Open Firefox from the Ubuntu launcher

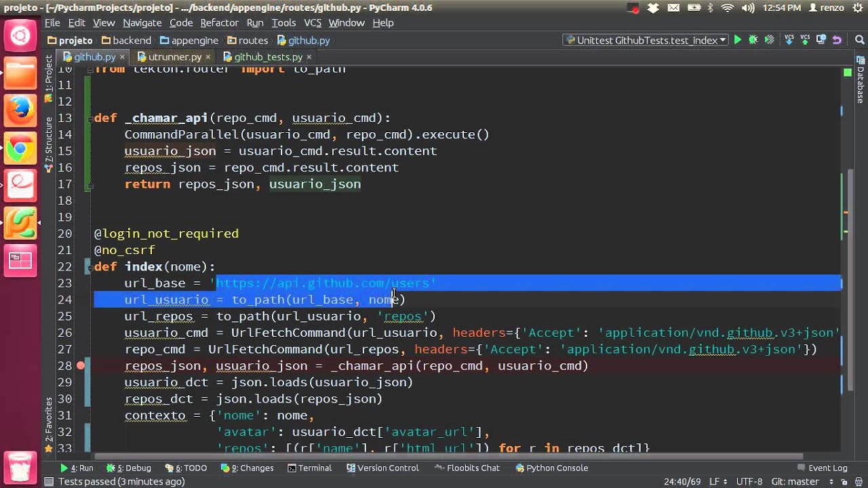tap(20, 109)
